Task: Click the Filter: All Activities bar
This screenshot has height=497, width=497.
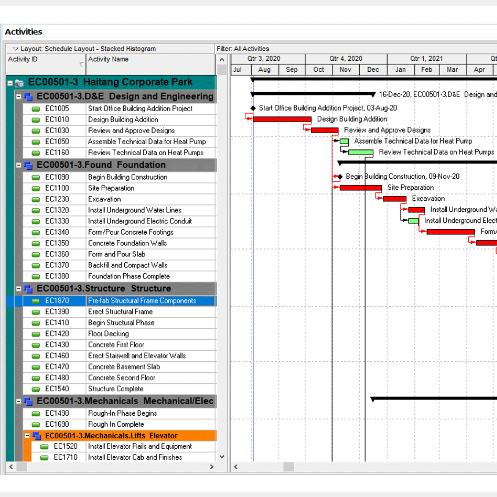Action: tap(356, 49)
